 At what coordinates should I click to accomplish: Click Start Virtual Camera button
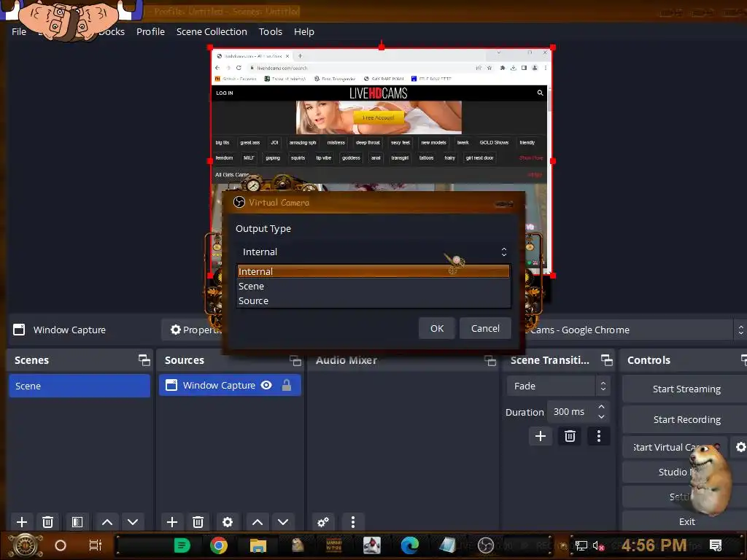(x=675, y=447)
